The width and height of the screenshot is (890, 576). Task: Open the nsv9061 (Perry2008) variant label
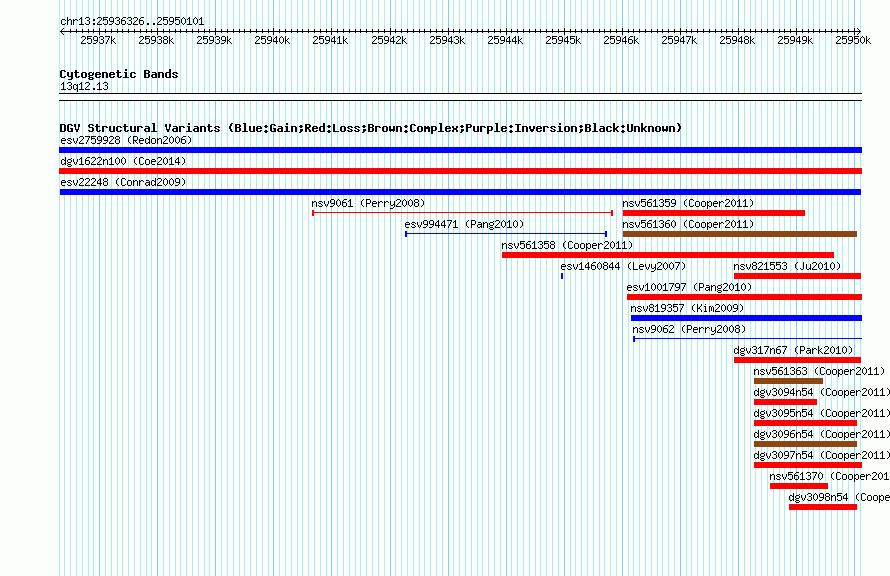[368, 203]
